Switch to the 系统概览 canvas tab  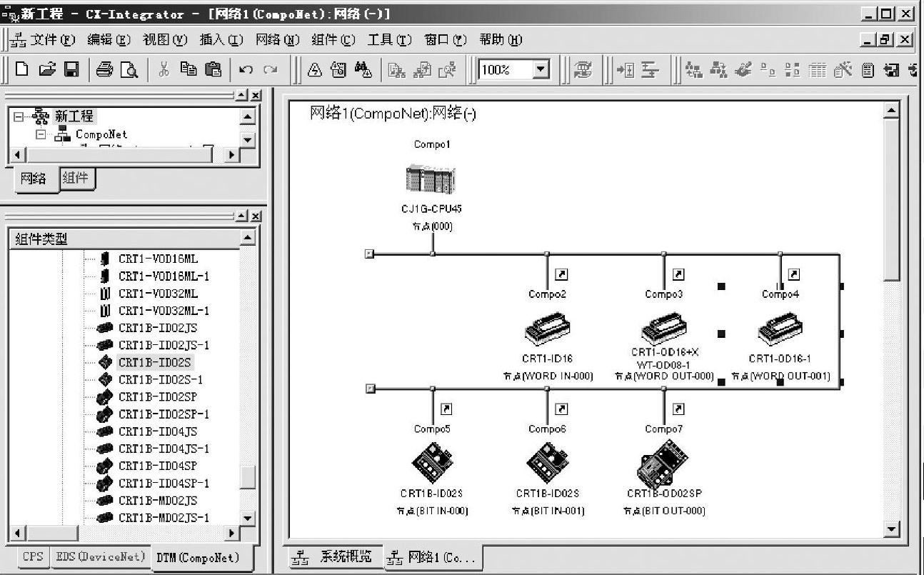(336, 558)
